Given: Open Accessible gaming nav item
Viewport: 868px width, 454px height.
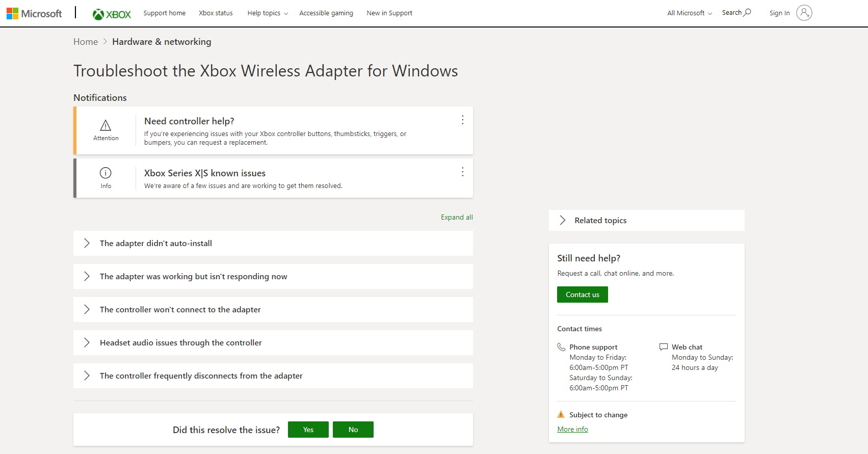Looking at the screenshot, I should (x=326, y=13).
